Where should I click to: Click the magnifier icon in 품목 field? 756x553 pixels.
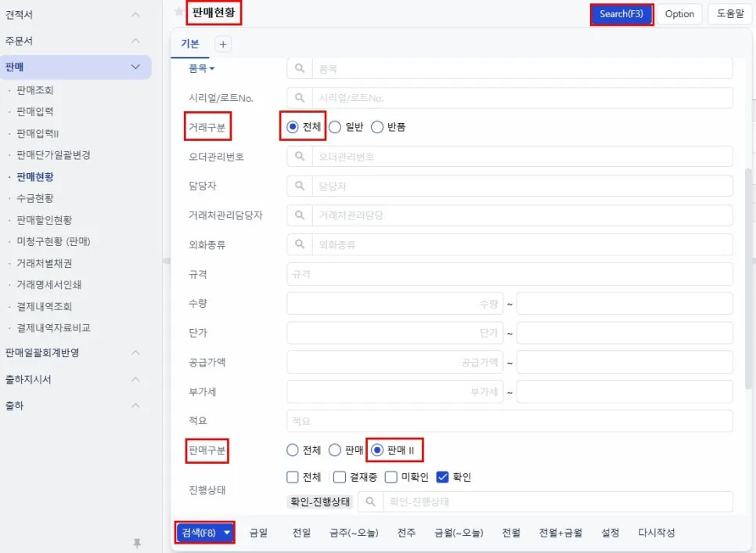click(300, 68)
